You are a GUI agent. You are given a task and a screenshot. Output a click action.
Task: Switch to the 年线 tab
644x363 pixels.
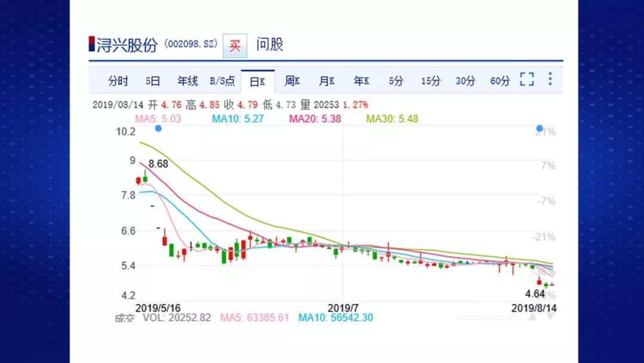188,81
